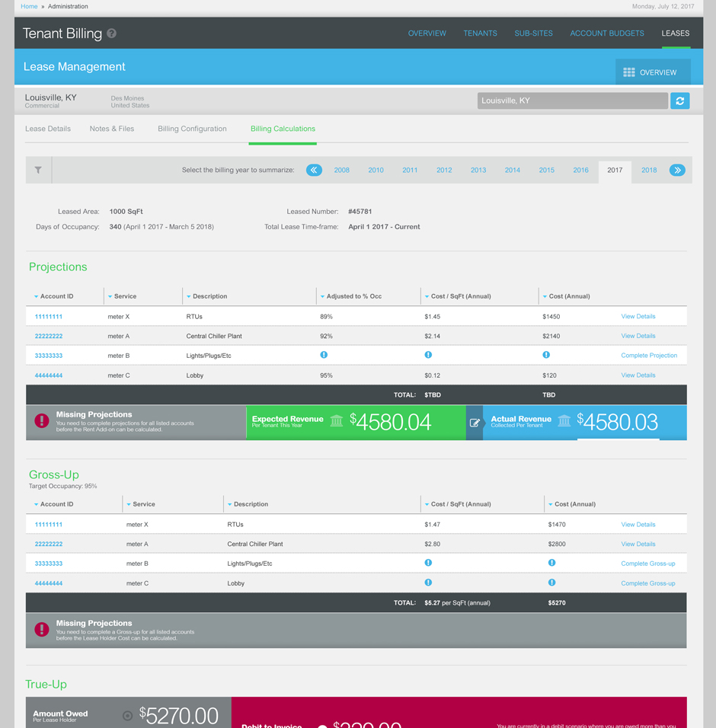Select billing year 2013
The height and width of the screenshot is (728, 716).
(478, 170)
